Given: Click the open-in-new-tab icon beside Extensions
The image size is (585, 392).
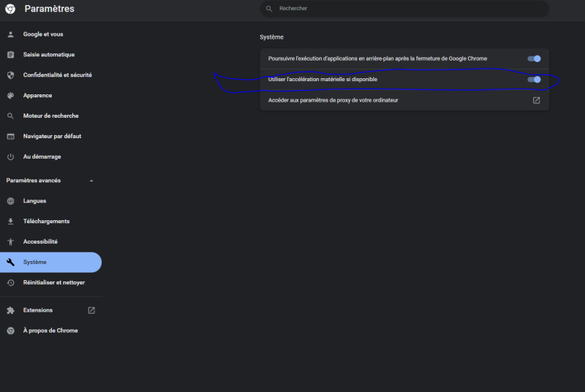Looking at the screenshot, I should 91,310.
